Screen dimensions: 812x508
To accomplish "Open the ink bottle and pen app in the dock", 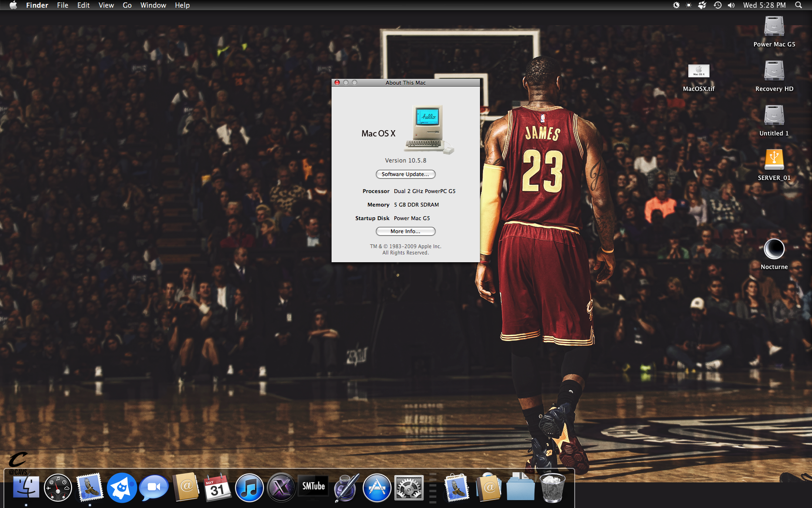I will [x=346, y=488].
